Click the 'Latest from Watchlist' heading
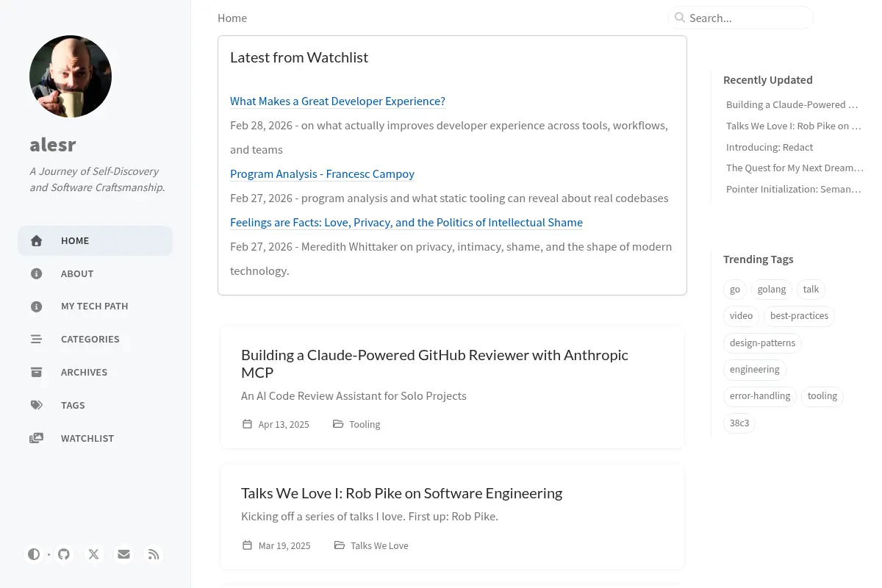 click(299, 57)
